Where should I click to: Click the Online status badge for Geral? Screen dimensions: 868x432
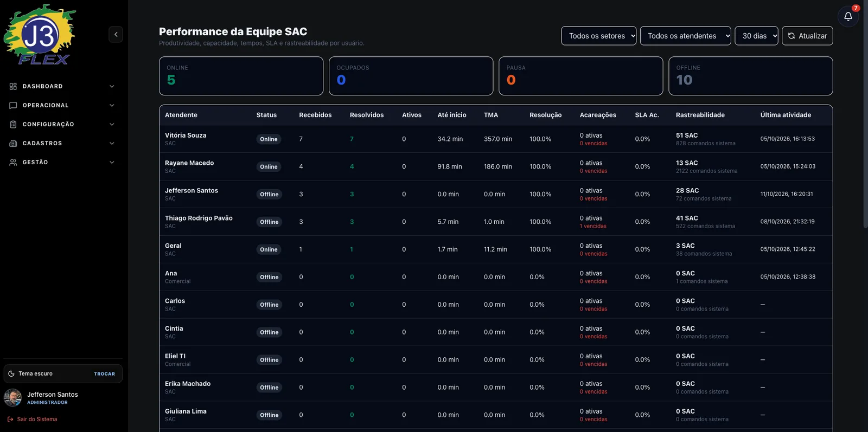click(269, 249)
